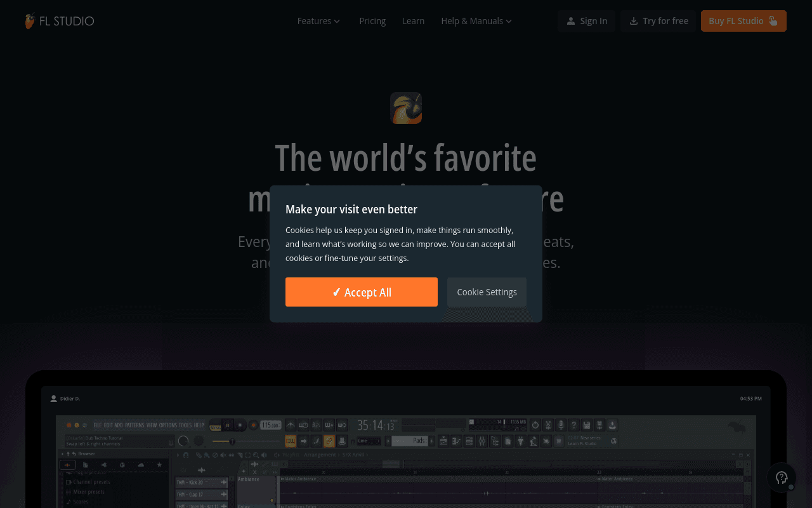Viewport: 812px width, 508px height.
Task: Open the Playlist options menu arrow
Action: pos(178,455)
